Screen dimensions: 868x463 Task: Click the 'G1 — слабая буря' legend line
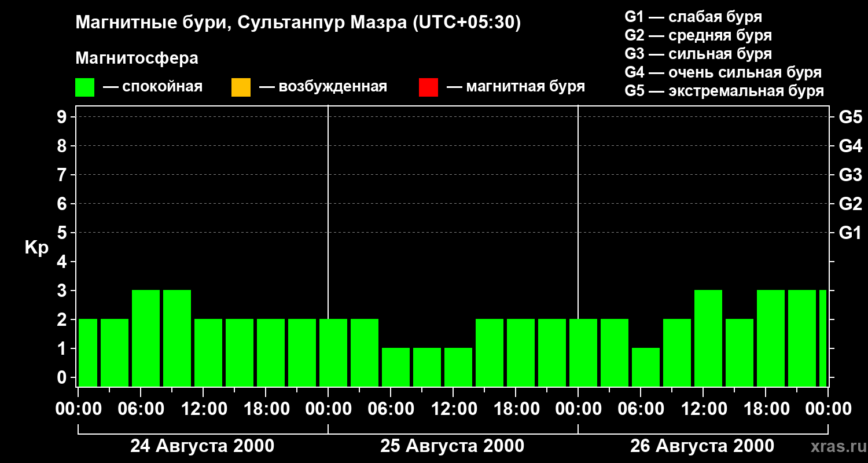pos(693,17)
